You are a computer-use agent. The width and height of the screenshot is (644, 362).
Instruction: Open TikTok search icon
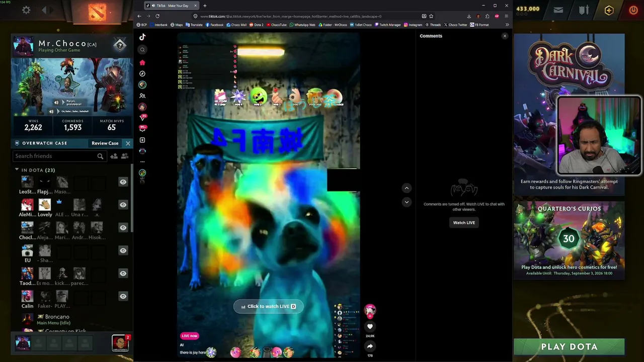pyautogui.click(x=142, y=49)
